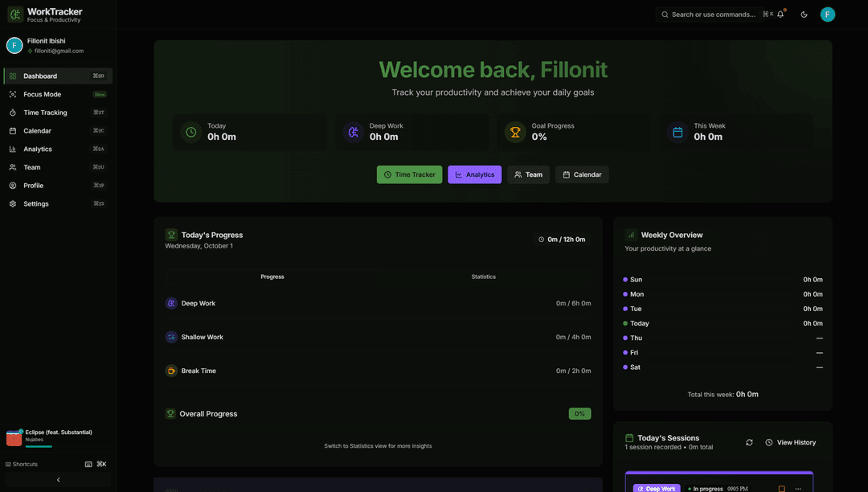Focus the Search or use commands field

click(711, 14)
